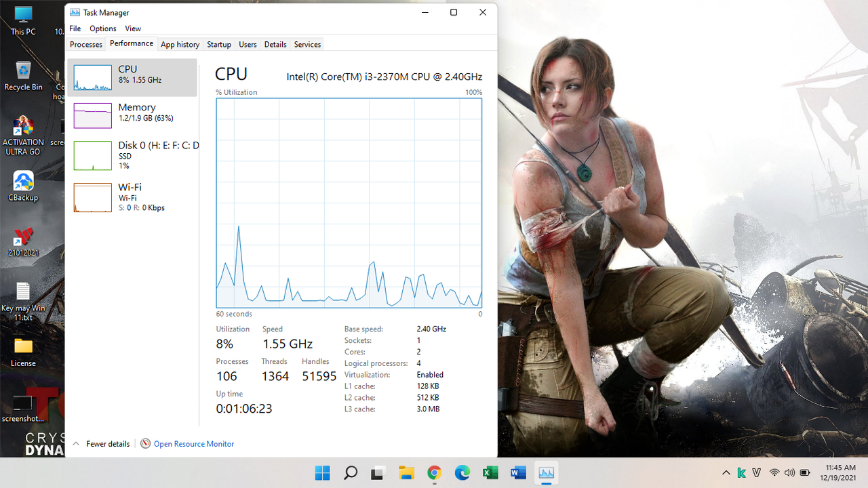The height and width of the screenshot is (488, 868).
Task: Launch Google Chrome from the taskbar
Action: (x=434, y=472)
